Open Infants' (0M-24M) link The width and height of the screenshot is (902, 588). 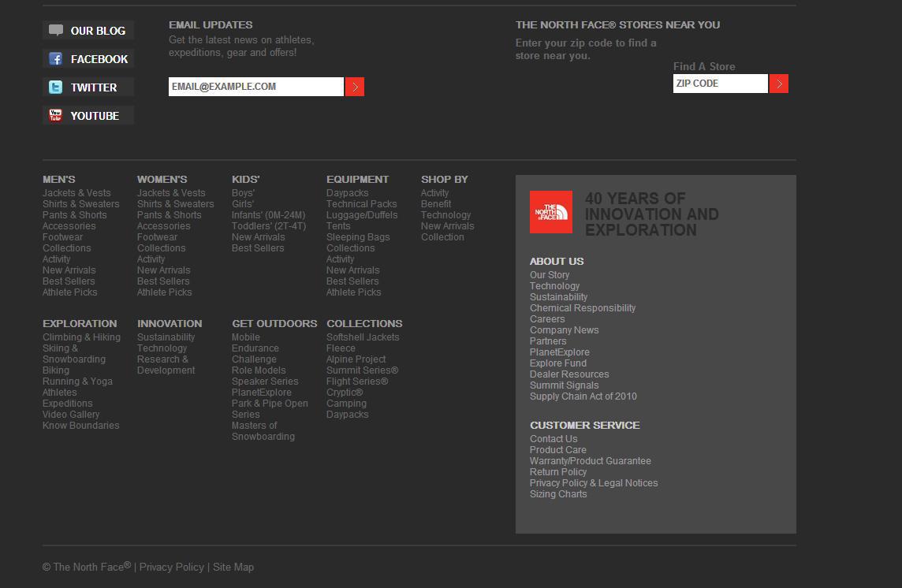269,214
